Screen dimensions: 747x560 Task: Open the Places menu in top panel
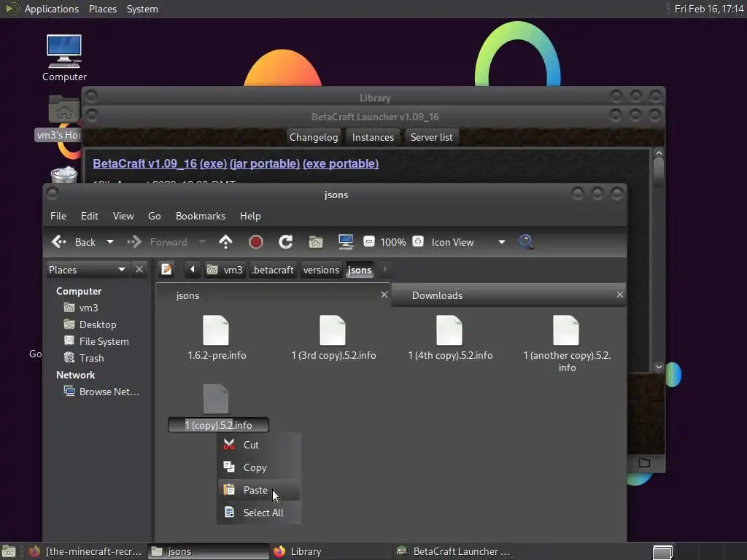click(x=102, y=9)
